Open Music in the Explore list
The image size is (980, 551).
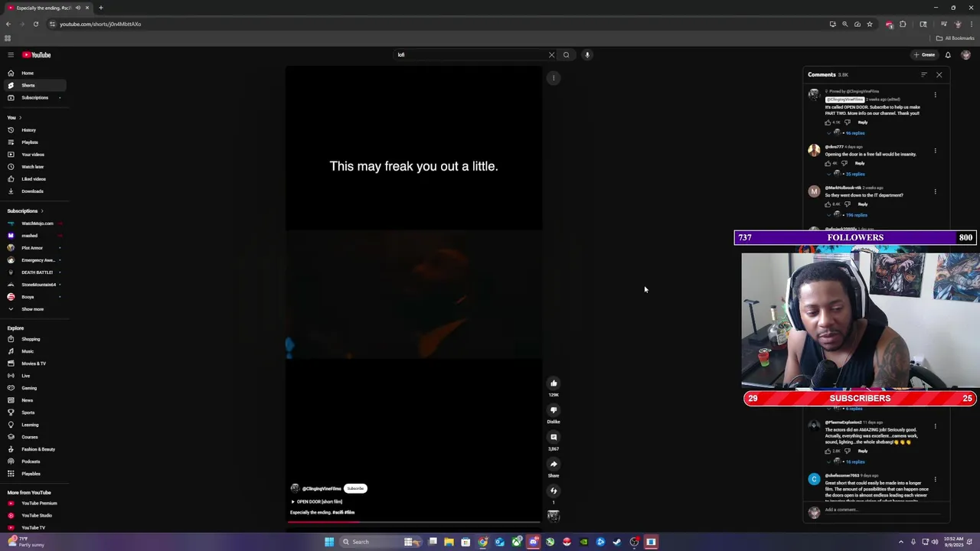[x=34, y=351]
